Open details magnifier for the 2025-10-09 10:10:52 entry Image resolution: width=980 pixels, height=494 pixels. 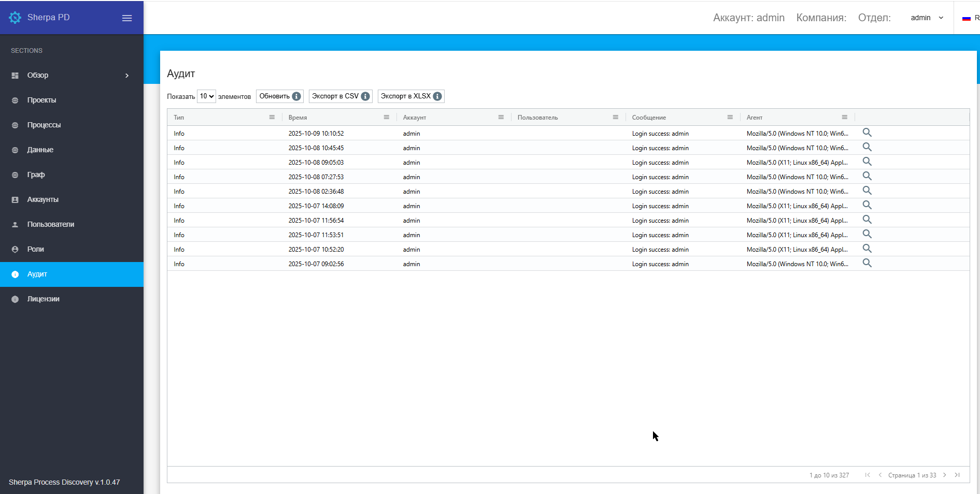click(x=867, y=133)
